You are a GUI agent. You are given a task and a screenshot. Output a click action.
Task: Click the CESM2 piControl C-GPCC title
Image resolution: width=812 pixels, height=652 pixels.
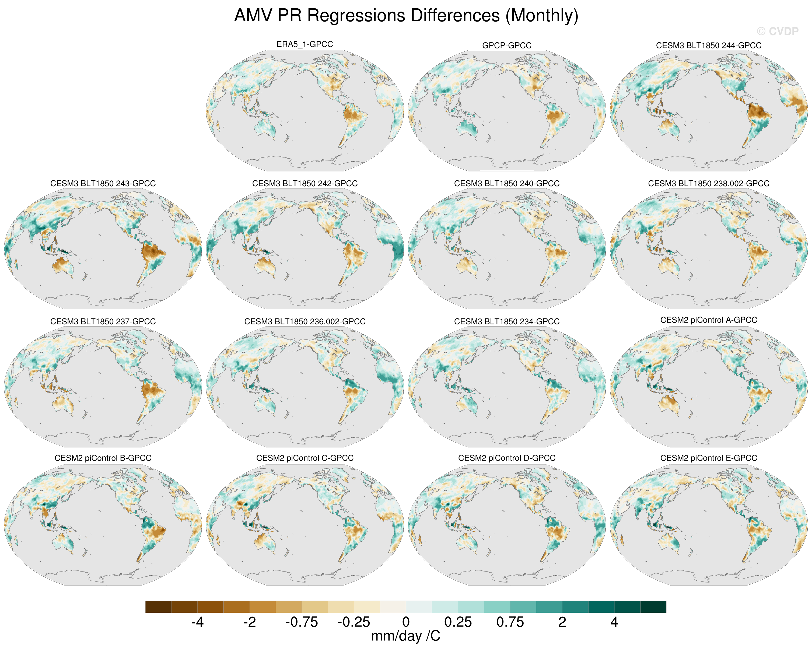(305, 458)
